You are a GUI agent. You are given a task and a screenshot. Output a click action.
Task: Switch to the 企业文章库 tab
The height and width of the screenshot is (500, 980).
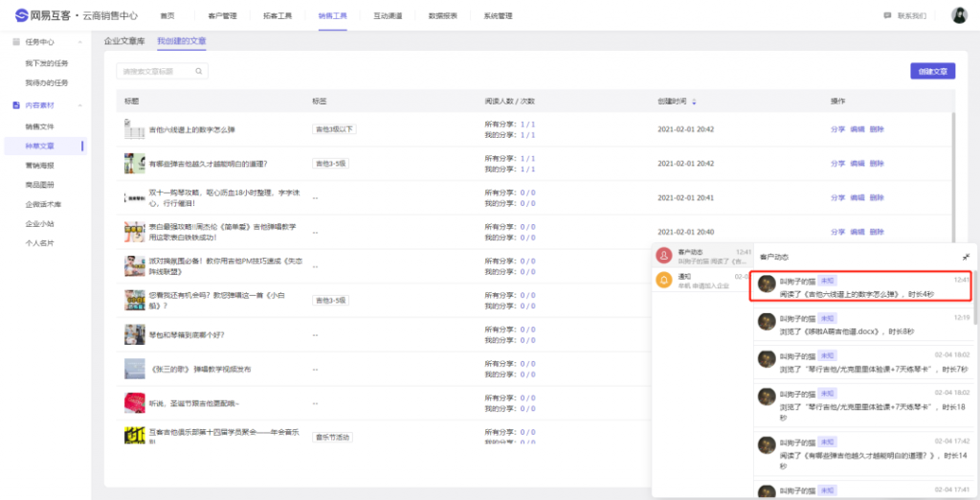coord(124,40)
